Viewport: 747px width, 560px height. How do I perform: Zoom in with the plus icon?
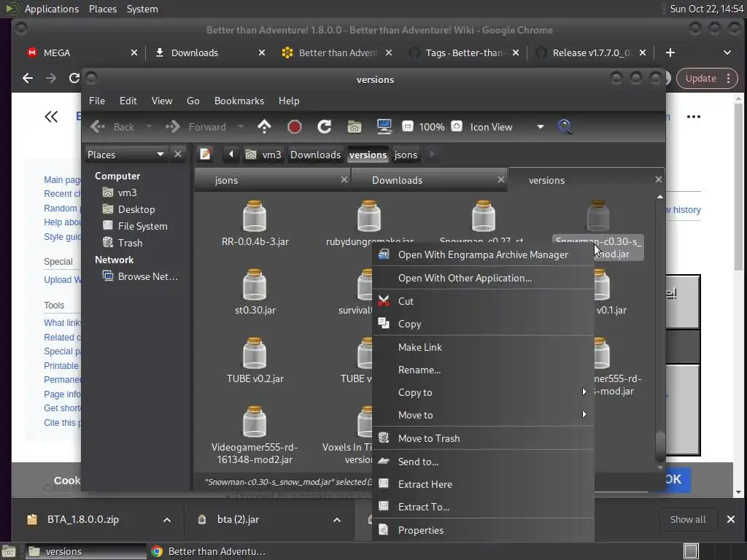tap(457, 127)
